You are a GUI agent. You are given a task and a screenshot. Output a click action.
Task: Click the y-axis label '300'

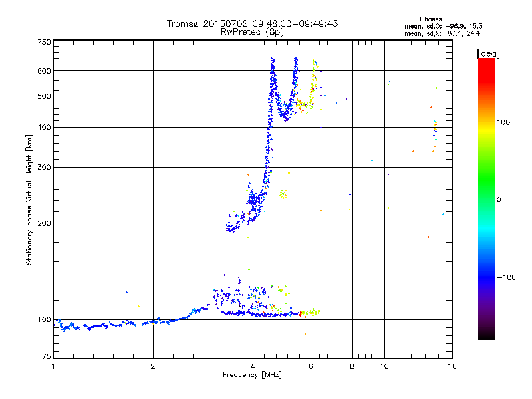44,168
